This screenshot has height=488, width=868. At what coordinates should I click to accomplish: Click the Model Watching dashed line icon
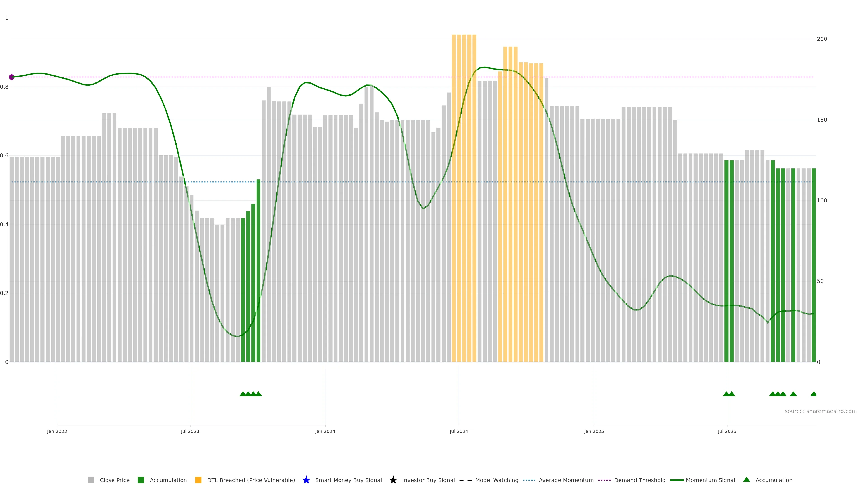(465, 480)
